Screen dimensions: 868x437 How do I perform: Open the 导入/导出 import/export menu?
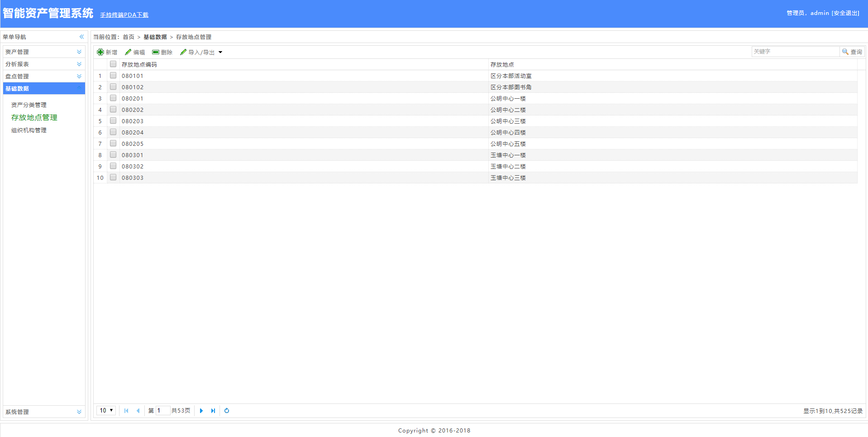(x=201, y=52)
